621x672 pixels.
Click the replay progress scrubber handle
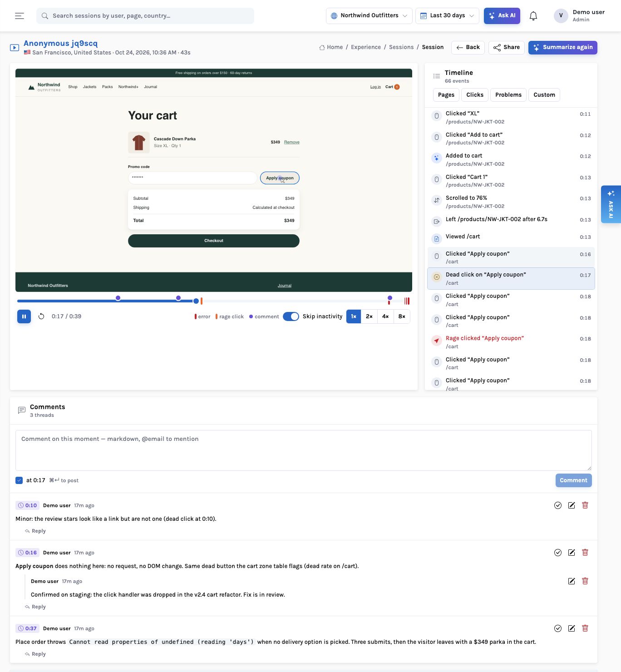(x=196, y=301)
